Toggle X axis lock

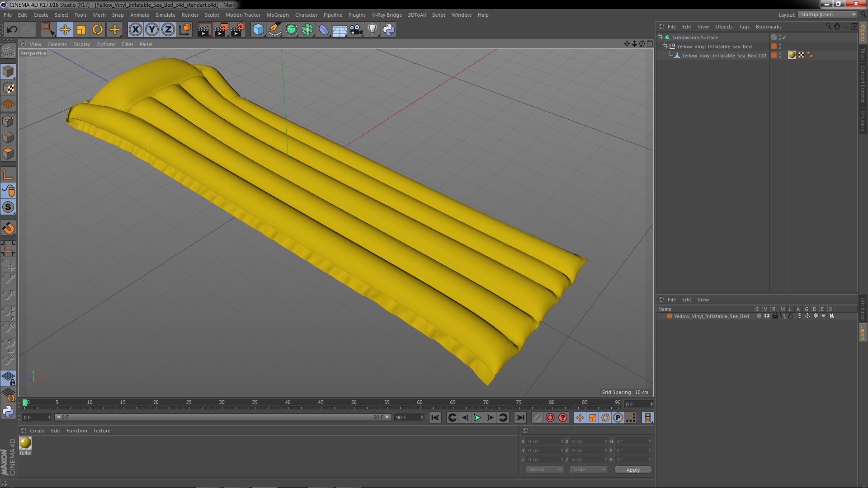point(135,30)
